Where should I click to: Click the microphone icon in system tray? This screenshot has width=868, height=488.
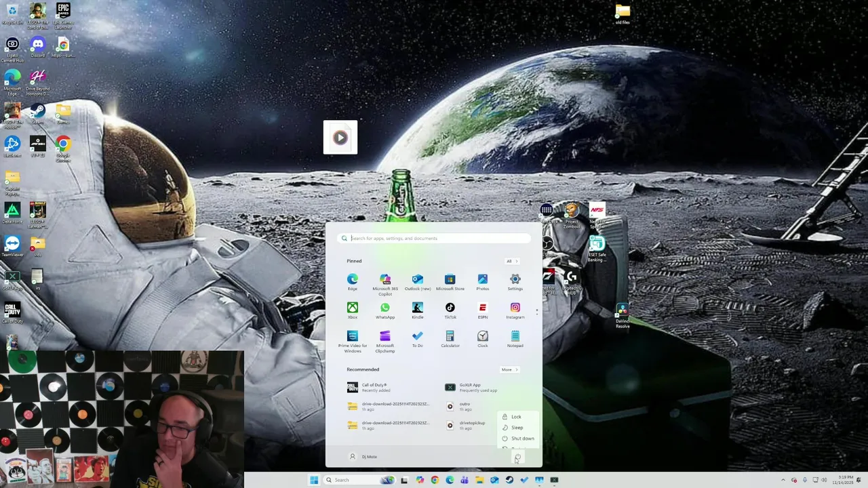pyautogui.click(x=805, y=480)
